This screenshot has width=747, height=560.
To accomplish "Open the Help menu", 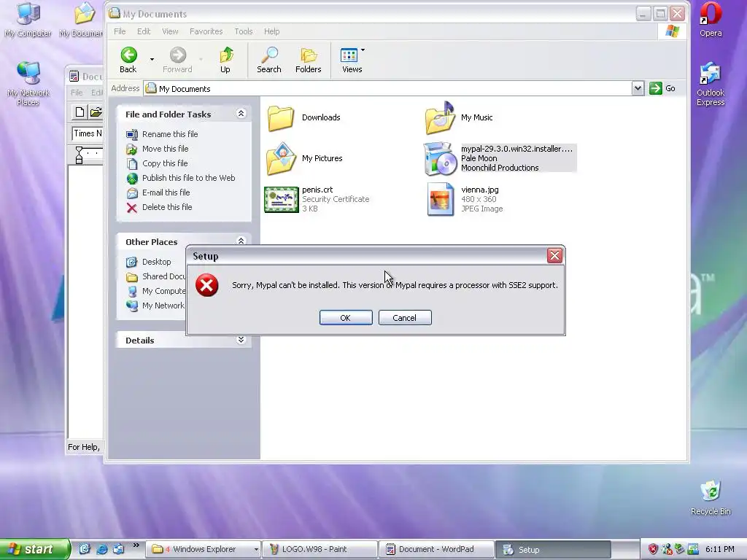I will tap(271, 31).
